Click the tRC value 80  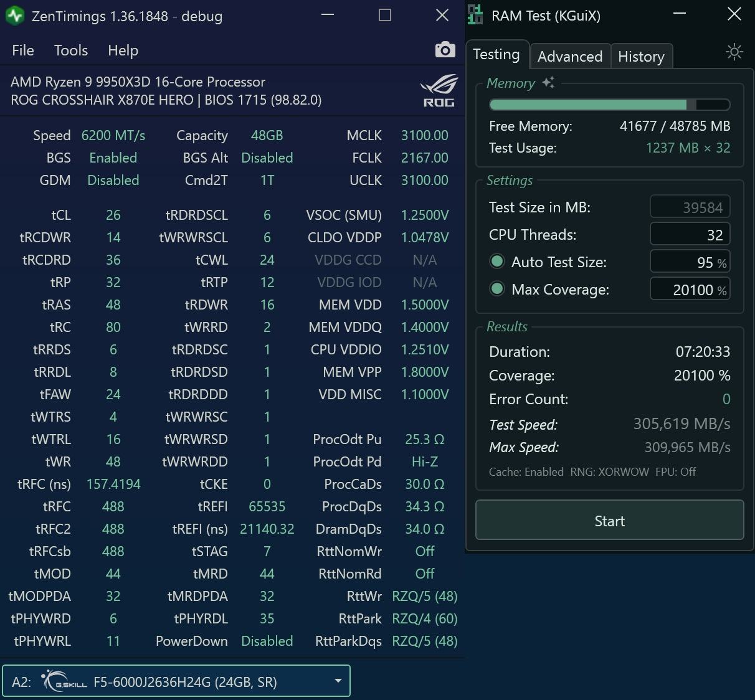point(113,327)
